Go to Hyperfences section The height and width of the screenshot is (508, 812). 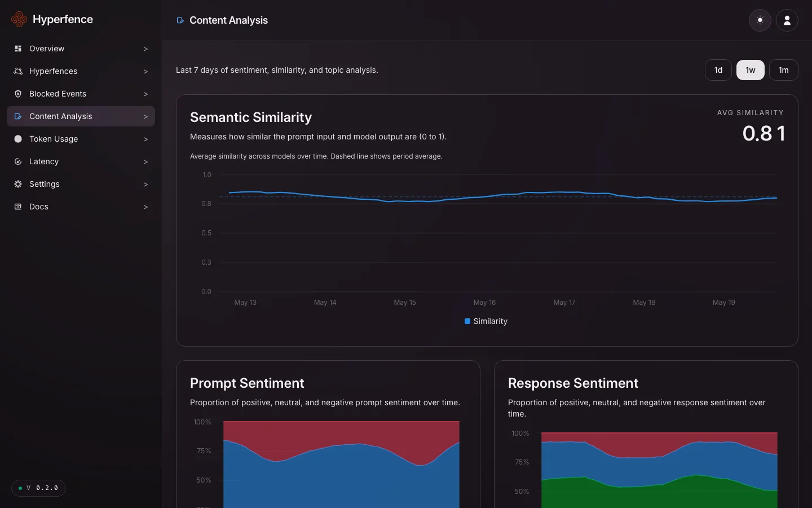tap(81, 71)
